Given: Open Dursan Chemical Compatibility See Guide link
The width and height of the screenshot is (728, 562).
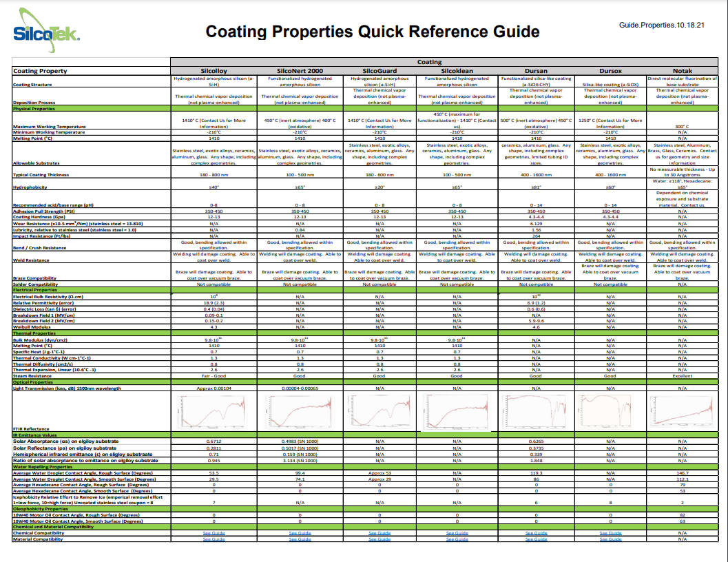Looking at the screenshot, I should pyautogui.click(x=537, y=533).
